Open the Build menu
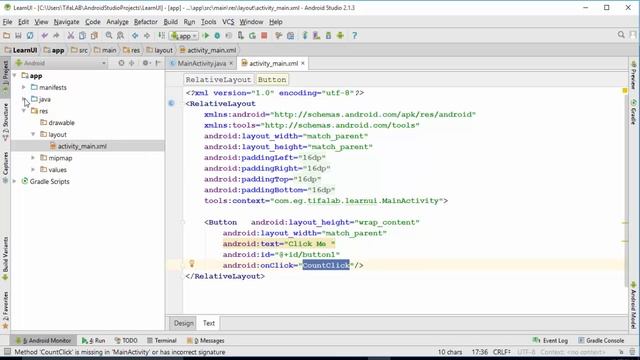 click(x=171, y=22)
